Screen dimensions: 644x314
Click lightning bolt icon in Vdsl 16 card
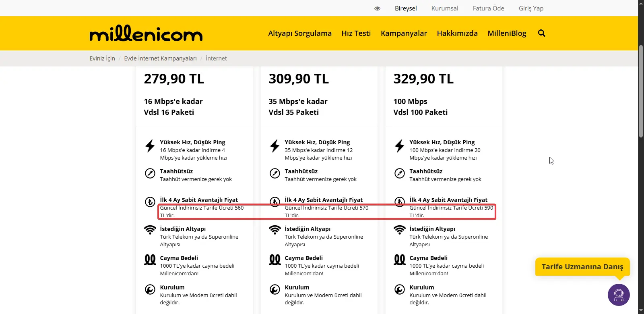click(150, 146)
